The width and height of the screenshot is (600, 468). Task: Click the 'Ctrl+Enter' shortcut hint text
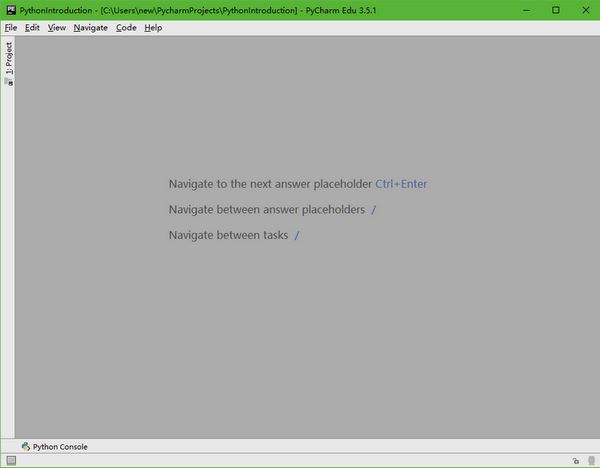click(401, 184)
